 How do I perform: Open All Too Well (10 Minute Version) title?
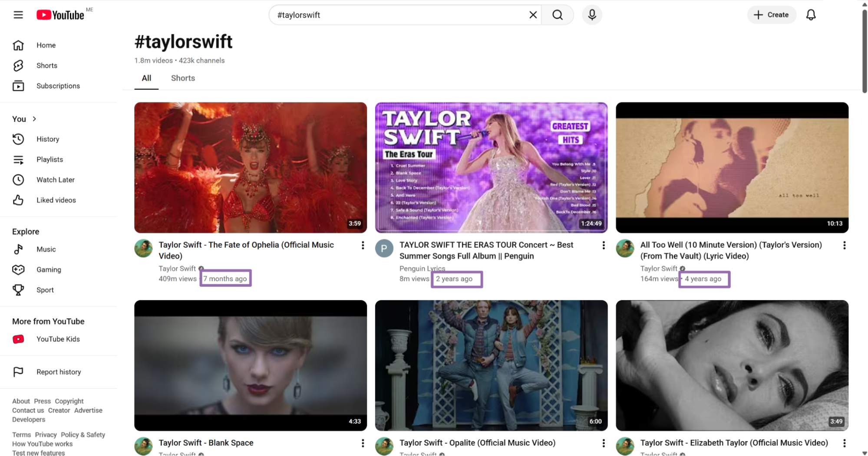731,251
